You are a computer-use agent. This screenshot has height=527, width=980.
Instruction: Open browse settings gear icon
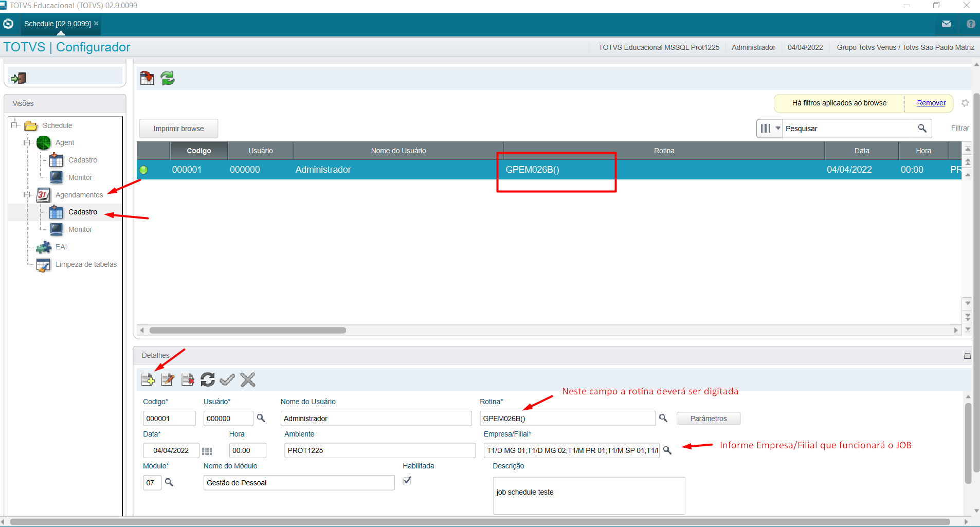point(965,103)
